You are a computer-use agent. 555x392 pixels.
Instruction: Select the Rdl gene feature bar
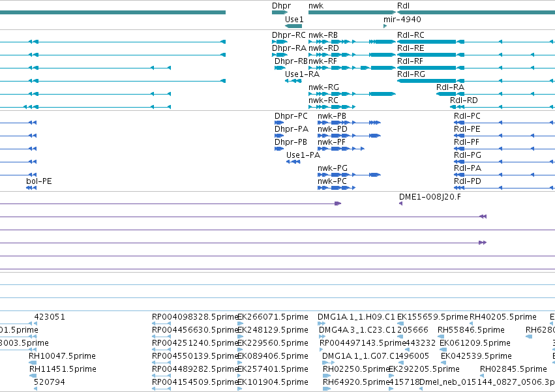click(475, 12)
